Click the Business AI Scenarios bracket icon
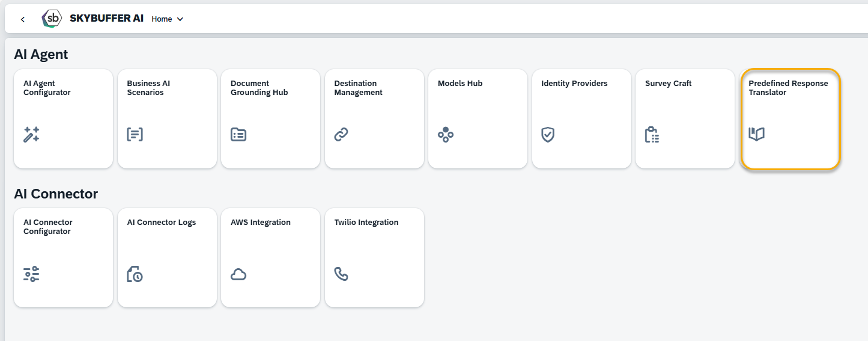The height and width of the screenshot is (341, 868). coord(135,135)
